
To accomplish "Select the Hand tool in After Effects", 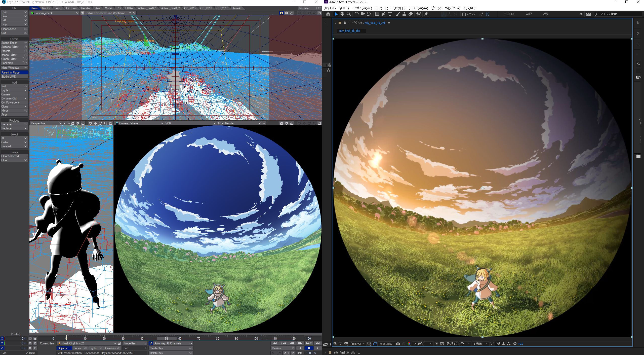I will (x=342, y=14).
